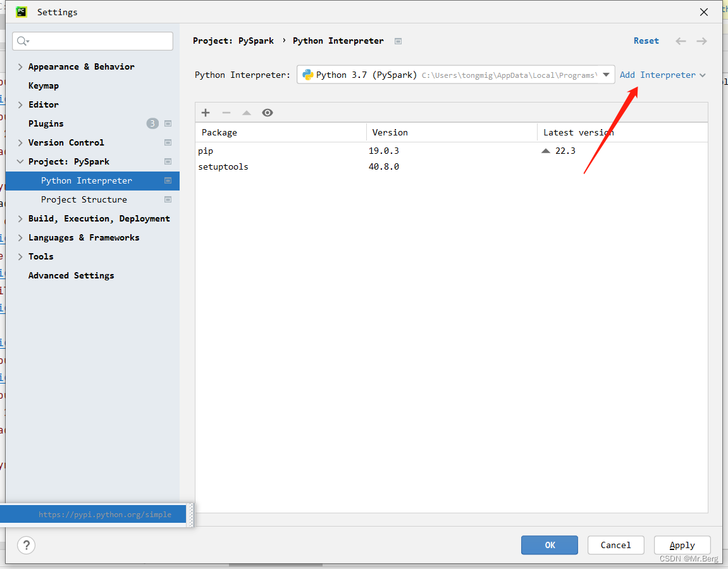Click the PyCharm logo in title bar
This screenshot has width=728, height=569.
point(22,11)
